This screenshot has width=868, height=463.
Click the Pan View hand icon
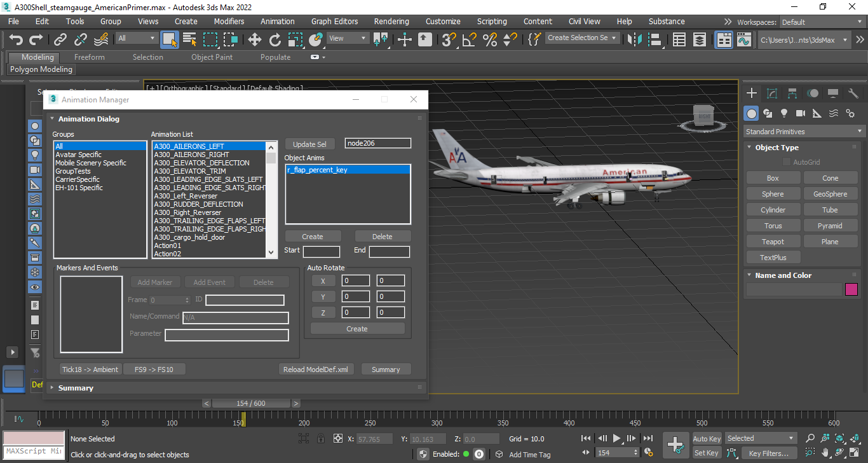(x=825, y=453)
